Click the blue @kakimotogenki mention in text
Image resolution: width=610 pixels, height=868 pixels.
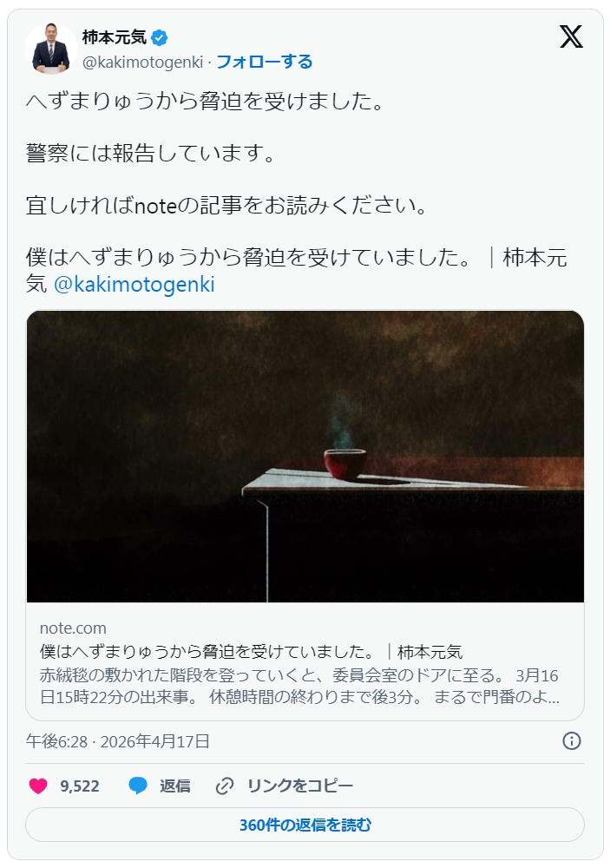(134, 285)
